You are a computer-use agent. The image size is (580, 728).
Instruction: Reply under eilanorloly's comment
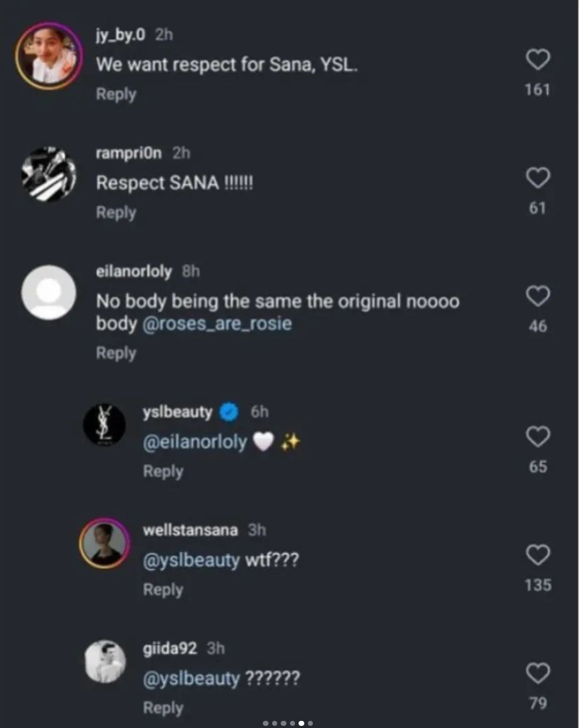pos(116,353)
